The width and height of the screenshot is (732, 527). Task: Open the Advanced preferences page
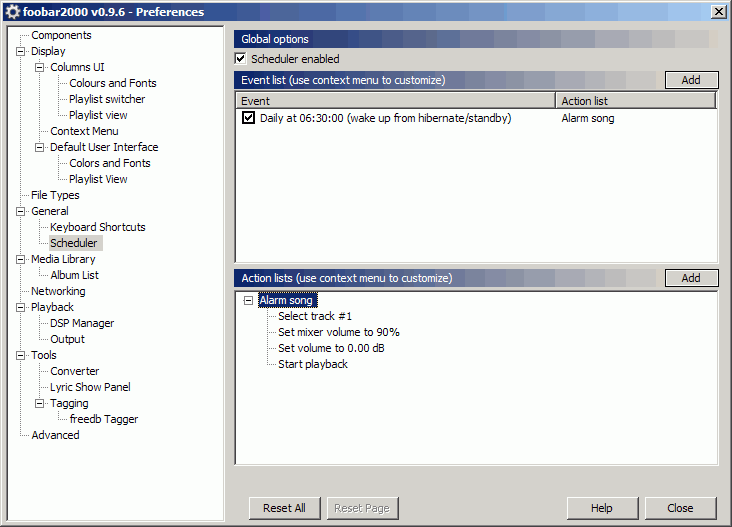coord(55,435)
